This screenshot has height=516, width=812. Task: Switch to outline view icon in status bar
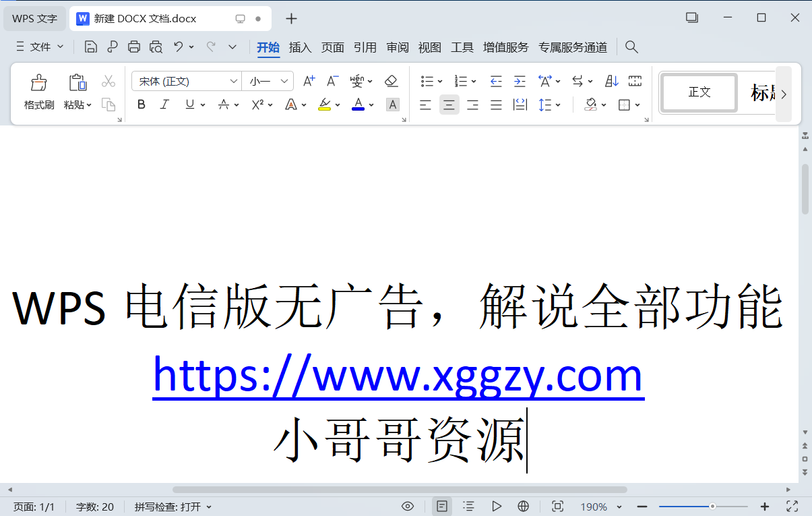click(469, 507)
